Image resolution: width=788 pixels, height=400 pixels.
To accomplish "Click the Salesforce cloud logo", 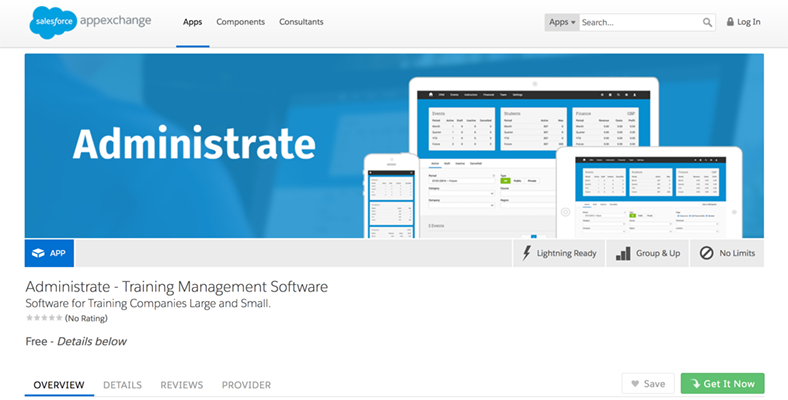I will coord(53,22).
